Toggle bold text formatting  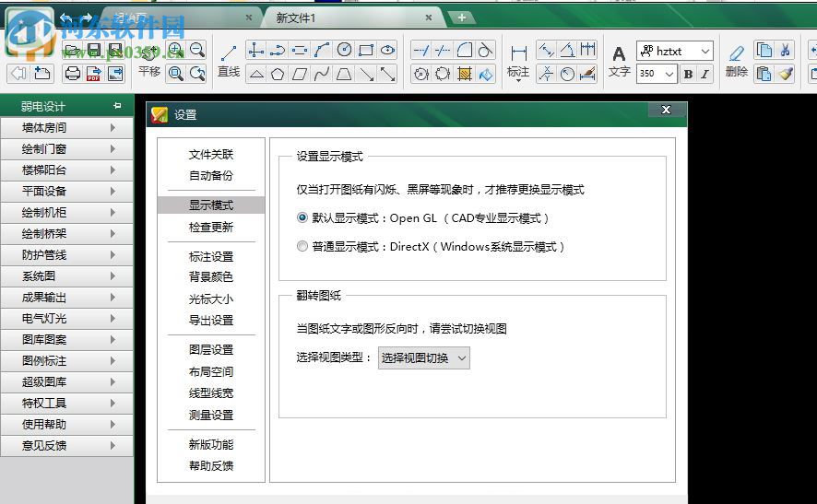coord(688,74)
